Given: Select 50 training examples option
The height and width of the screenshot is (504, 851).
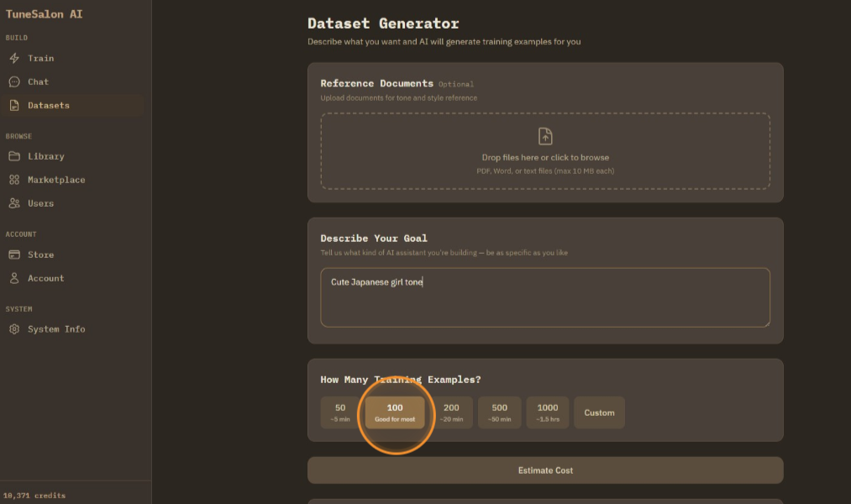Looking at the screenshot, I should tap(340, 412).
